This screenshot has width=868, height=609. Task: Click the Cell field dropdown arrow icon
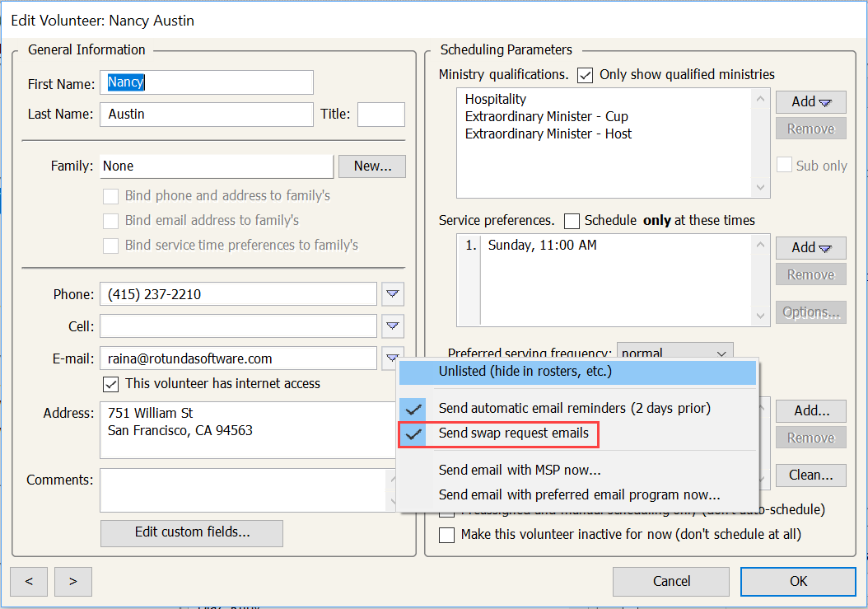point(392,326)
